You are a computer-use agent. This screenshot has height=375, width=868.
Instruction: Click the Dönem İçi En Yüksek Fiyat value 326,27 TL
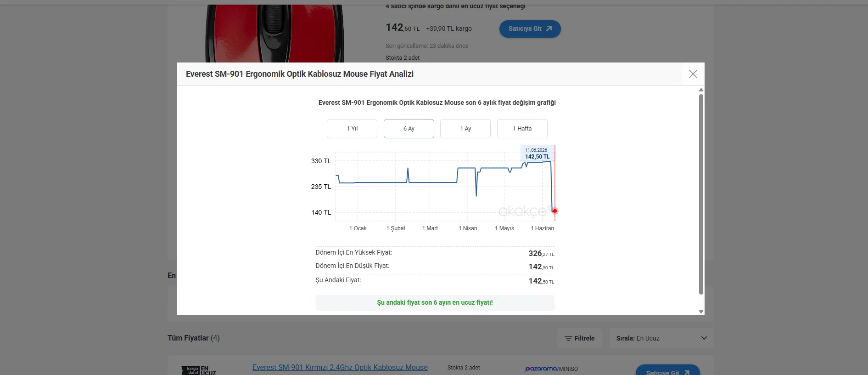541,254
